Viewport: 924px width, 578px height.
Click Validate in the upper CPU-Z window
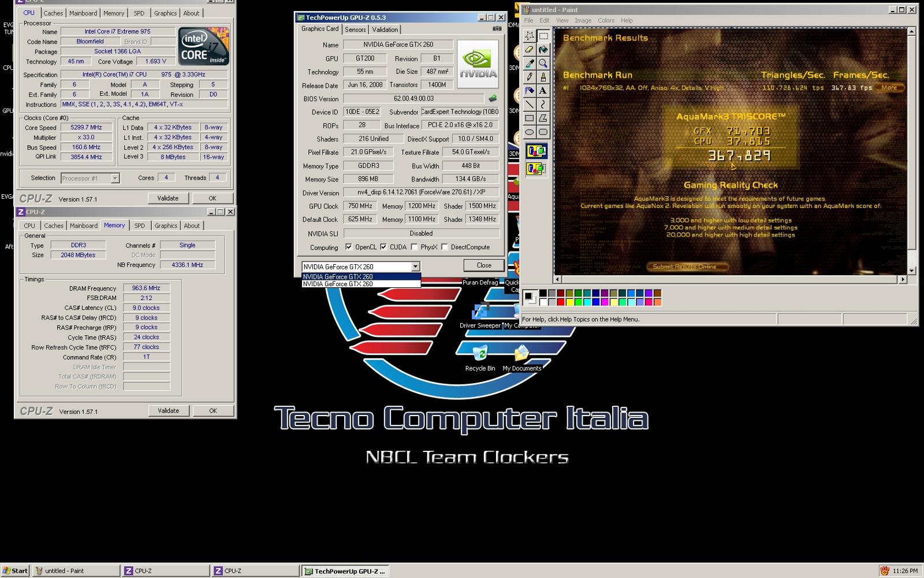[x=168, y=198]
